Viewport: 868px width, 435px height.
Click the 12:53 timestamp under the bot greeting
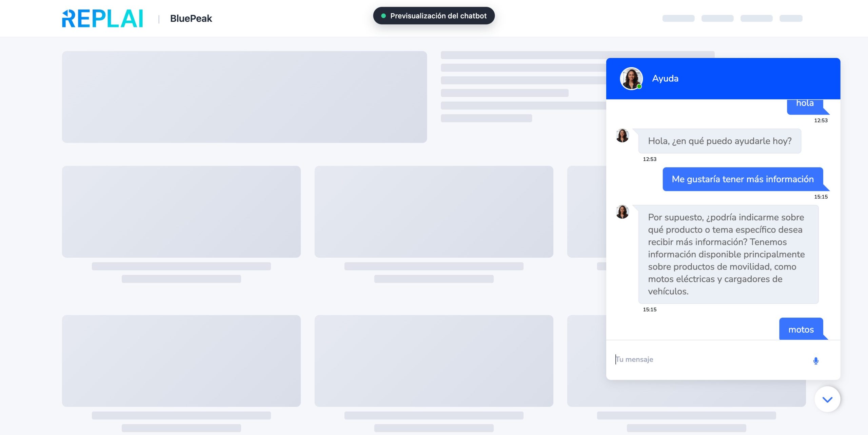coord(649,159)
